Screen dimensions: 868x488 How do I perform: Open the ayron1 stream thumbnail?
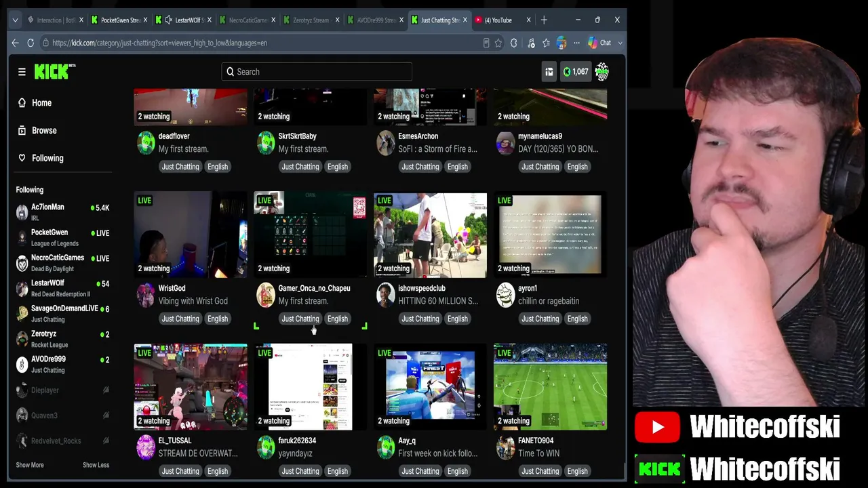click(x=550, y=235)
